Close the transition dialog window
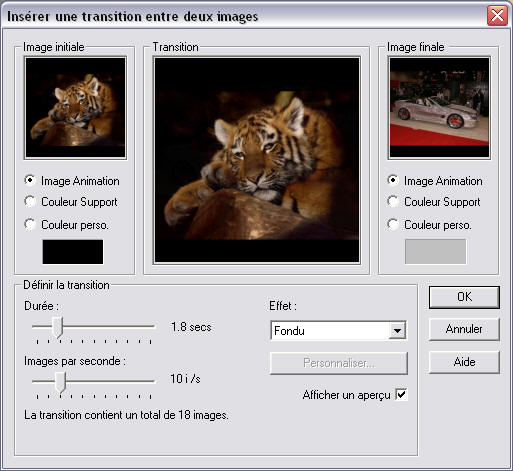The height and width of the screenshot is (471, 513). (497, 16)
